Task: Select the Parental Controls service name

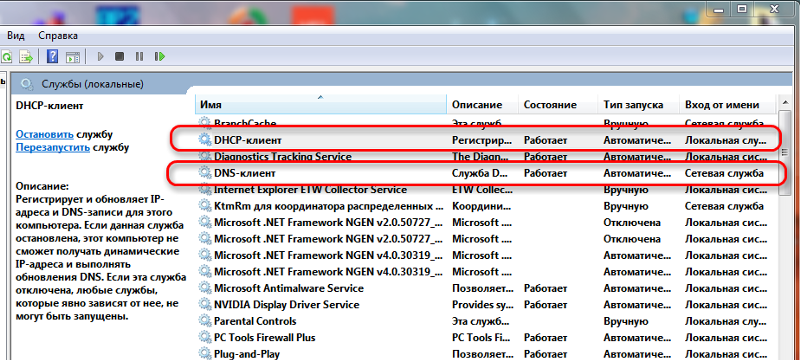Action: point(255,321)
